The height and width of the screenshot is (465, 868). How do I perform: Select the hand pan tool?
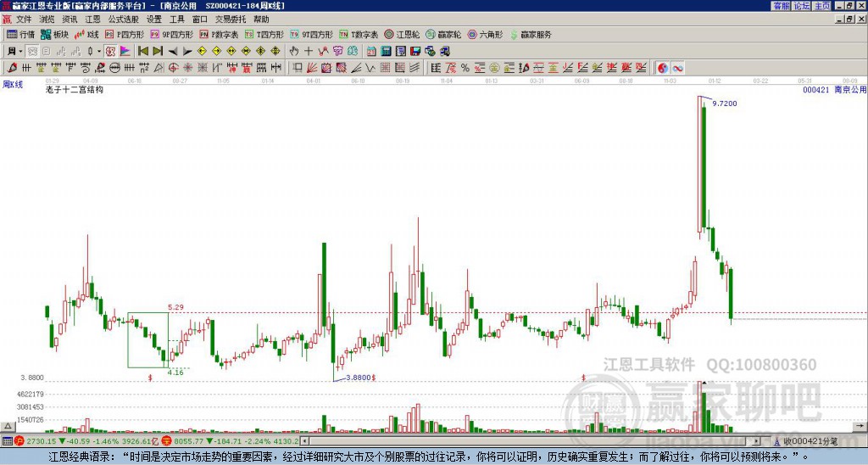pyautogui.click(x=294, y=52)
